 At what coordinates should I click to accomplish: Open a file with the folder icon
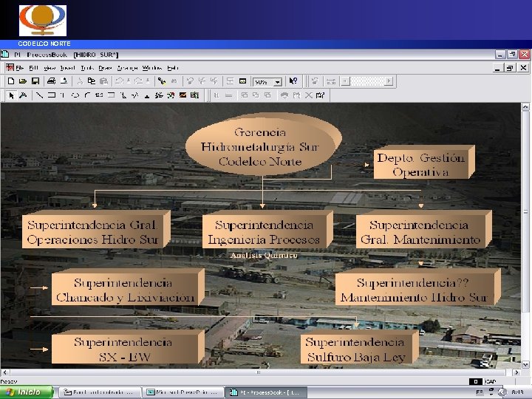click(23, 81)
